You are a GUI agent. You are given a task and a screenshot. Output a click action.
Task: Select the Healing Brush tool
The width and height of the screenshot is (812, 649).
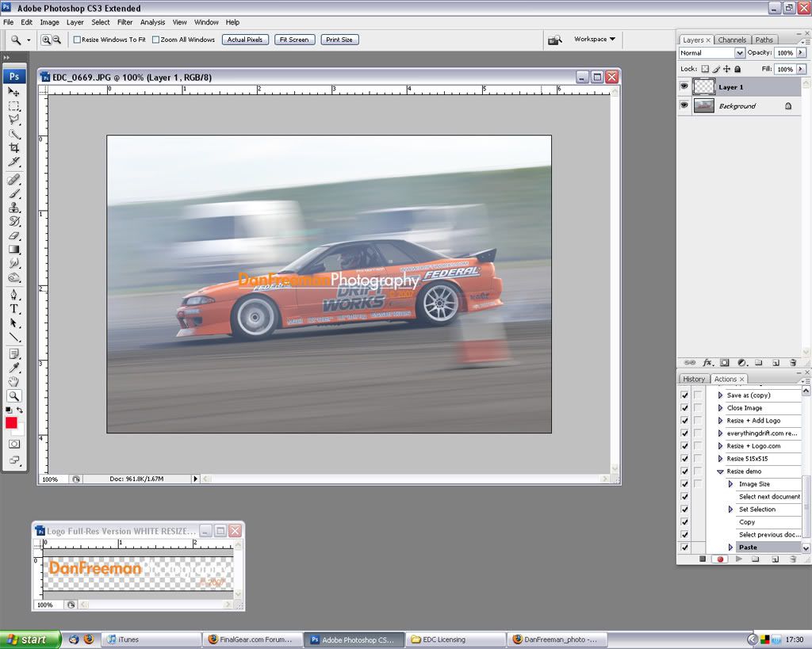pyautogui.click(x=14, y=180)
